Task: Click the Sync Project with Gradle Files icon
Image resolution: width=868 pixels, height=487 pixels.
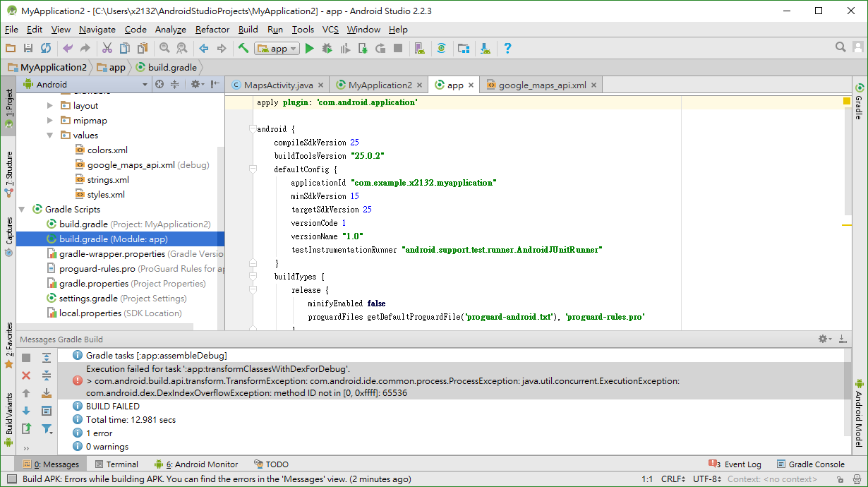Action: [441, 48]
